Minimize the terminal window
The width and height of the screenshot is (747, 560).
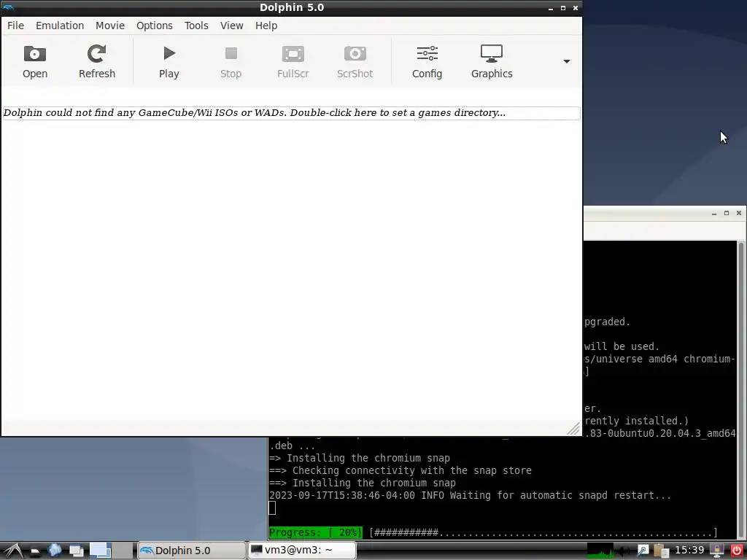tap(713, 214)
